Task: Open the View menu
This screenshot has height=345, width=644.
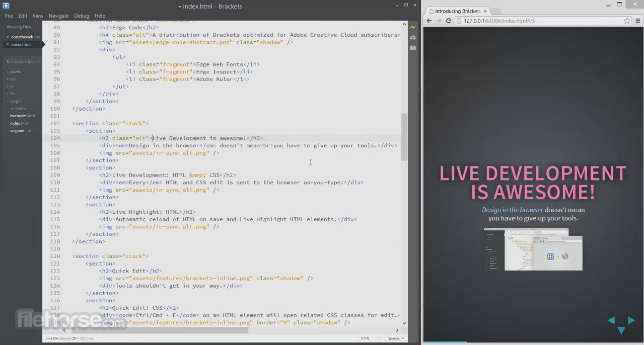Action: pos(38,16)
